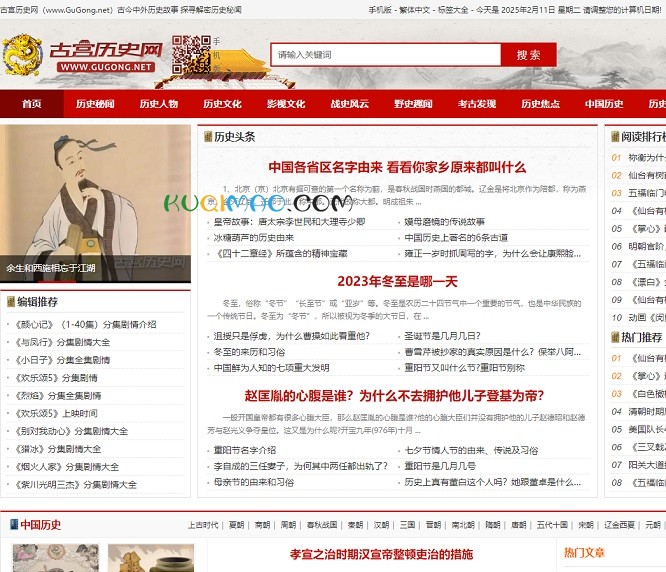The image size is (666, 572).
Task: Open the 影视文化 nav tab
Action: (286, 104)
